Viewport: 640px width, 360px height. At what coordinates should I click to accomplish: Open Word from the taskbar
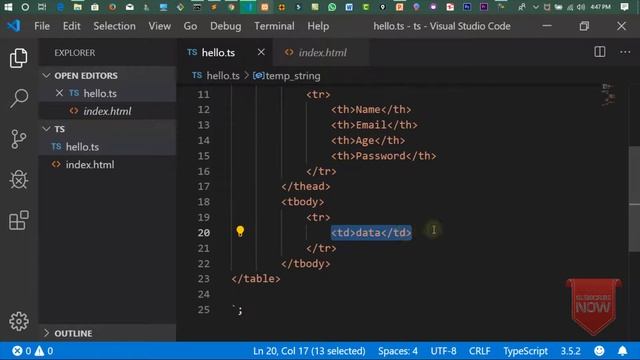pyautogui.click(x=349, y=7)
